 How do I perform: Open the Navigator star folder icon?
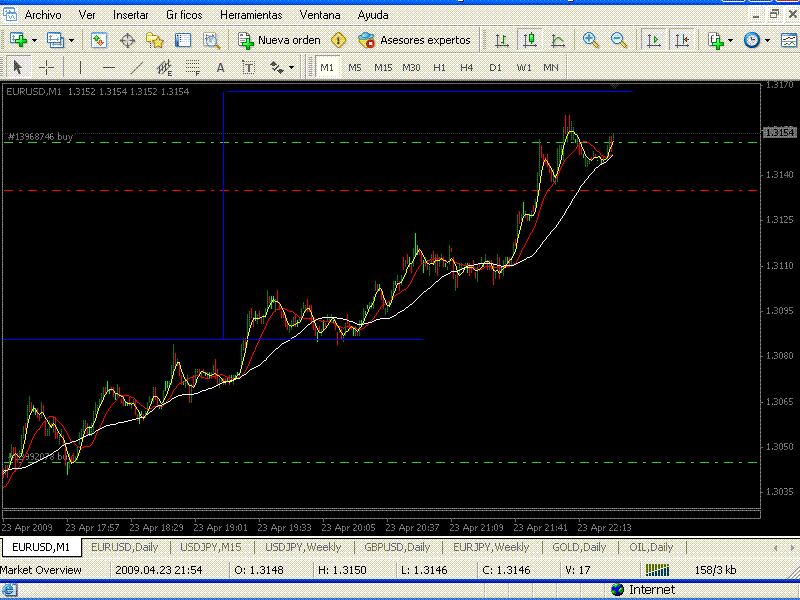point(155,40)
